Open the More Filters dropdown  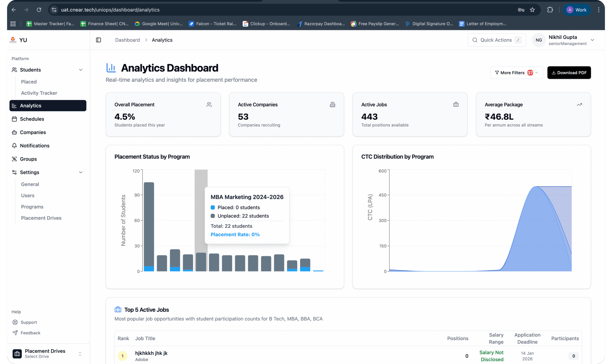(x=517, y=73)
